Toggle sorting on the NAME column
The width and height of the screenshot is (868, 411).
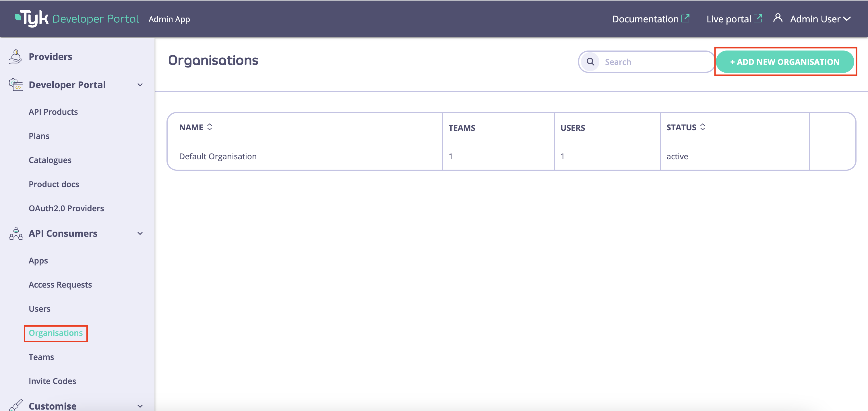tap(210, 127)
